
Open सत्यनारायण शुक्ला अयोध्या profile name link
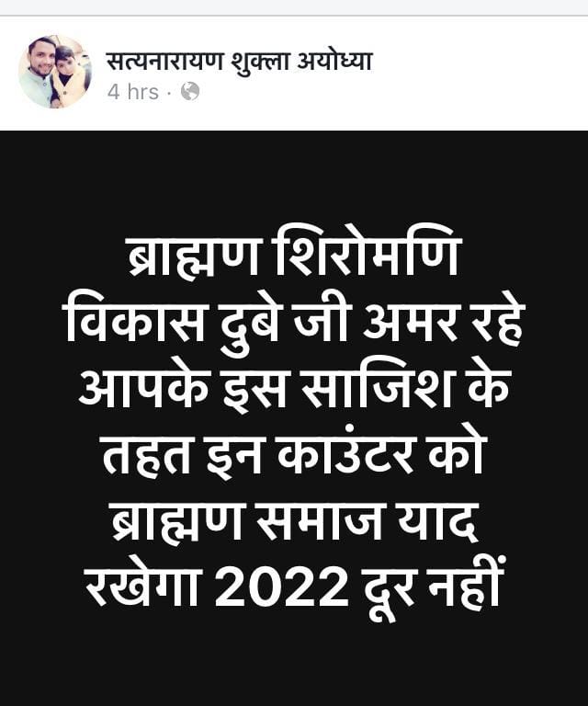pos(240,62)
